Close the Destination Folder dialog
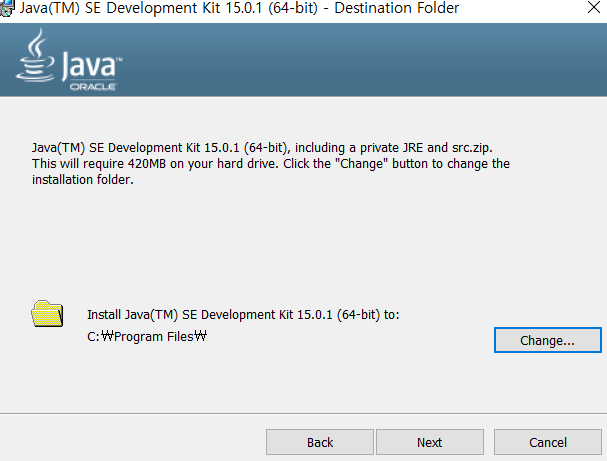The height and width of the screenshot is (461, 607). (x=593, y=7)
